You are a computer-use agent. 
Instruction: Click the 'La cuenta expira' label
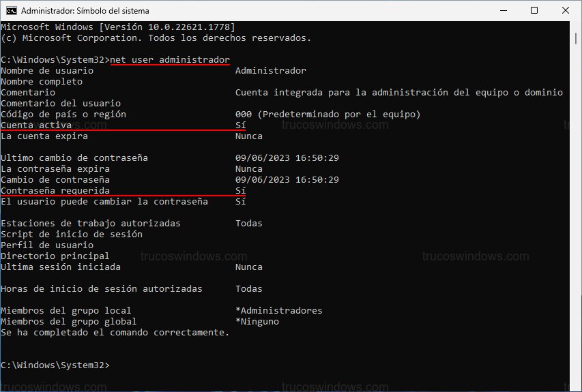coord(44,136)
